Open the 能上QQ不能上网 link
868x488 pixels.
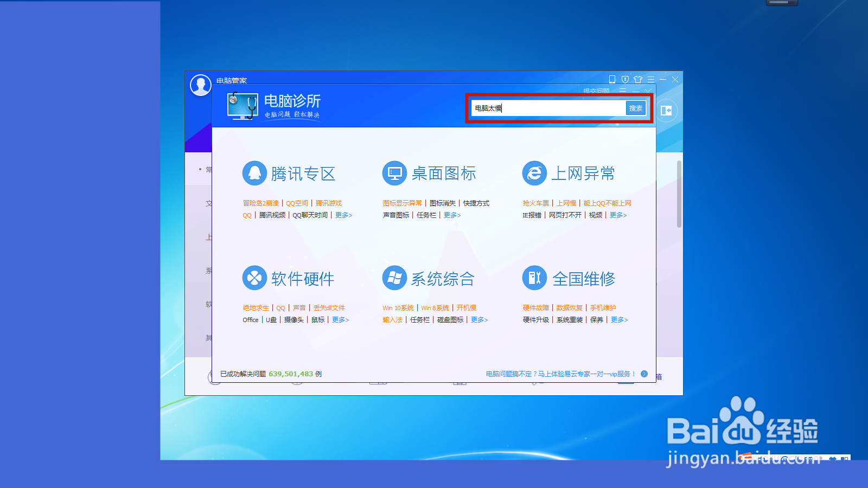[x=608, y=203]
